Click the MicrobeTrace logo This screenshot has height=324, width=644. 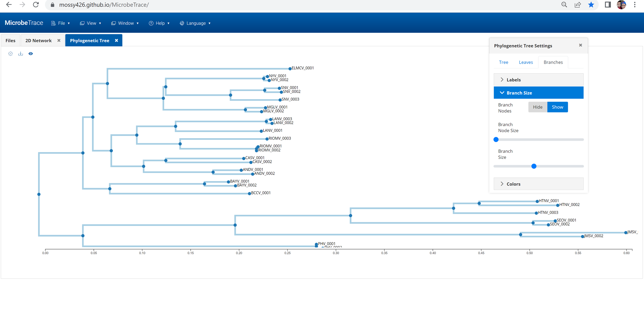(24, 23)
